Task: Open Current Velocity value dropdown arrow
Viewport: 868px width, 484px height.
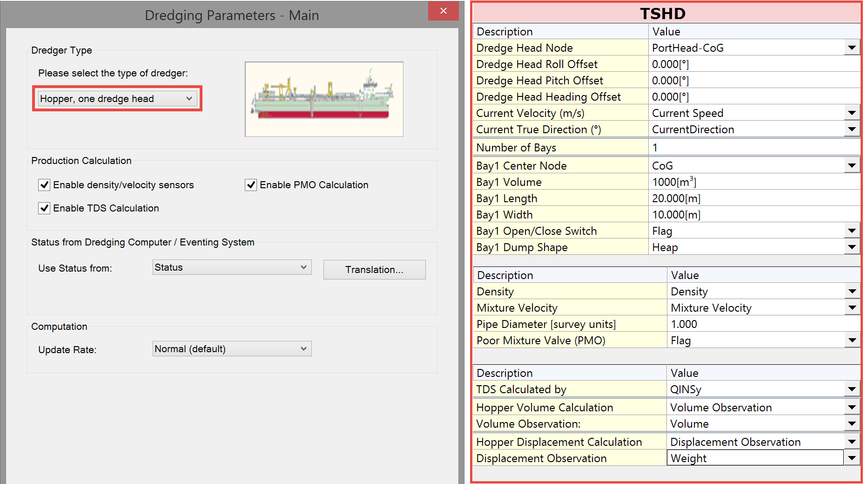Action: pyautogui.click(x=852, y=113)
